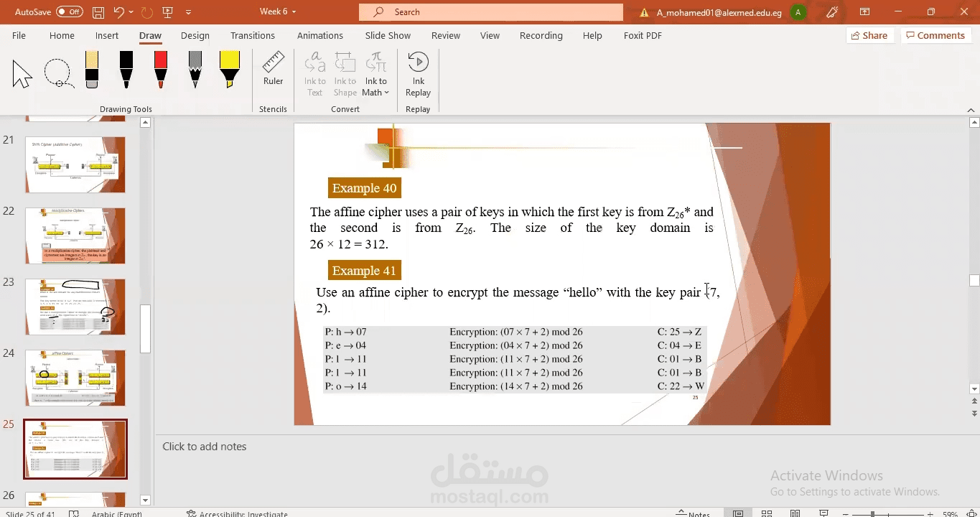Switch to Normal view icon
Screen dimensions: 980x517
click(738, 513)
